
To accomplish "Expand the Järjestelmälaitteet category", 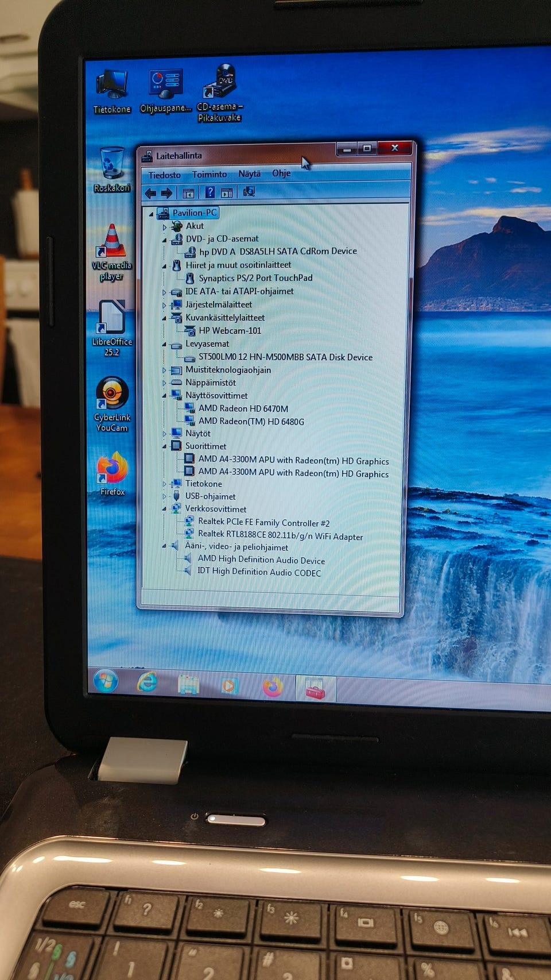I will pyautogui.click(x=164, y=306).
